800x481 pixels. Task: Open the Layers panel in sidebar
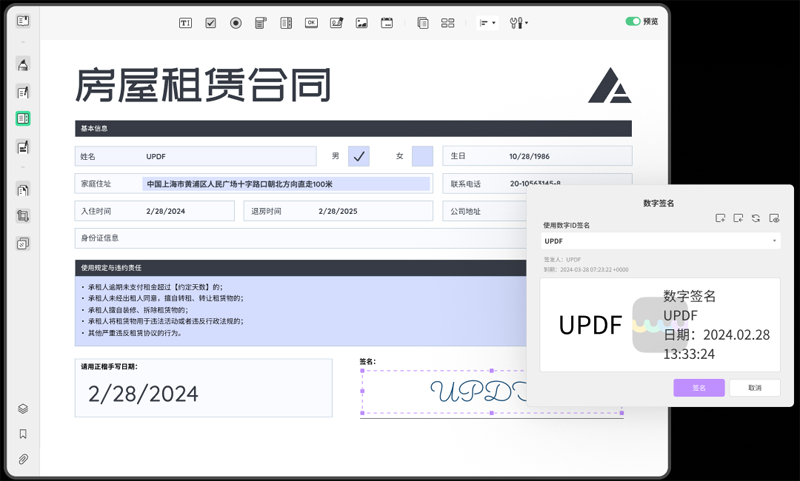coord(23,409)
